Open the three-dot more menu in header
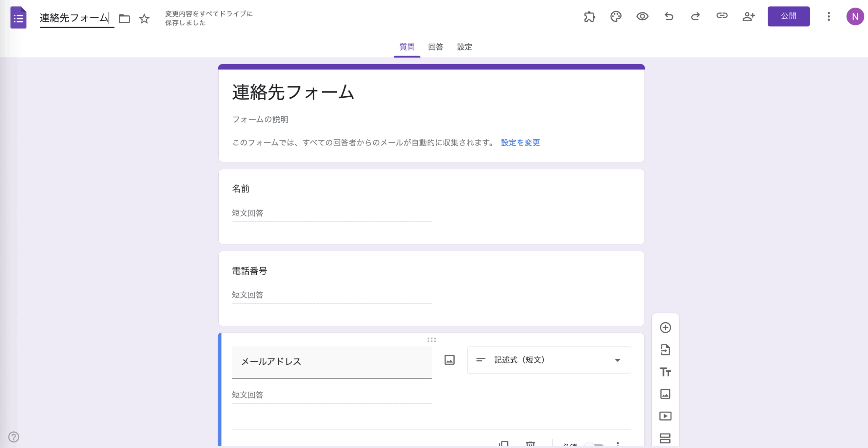 (828, 16)
